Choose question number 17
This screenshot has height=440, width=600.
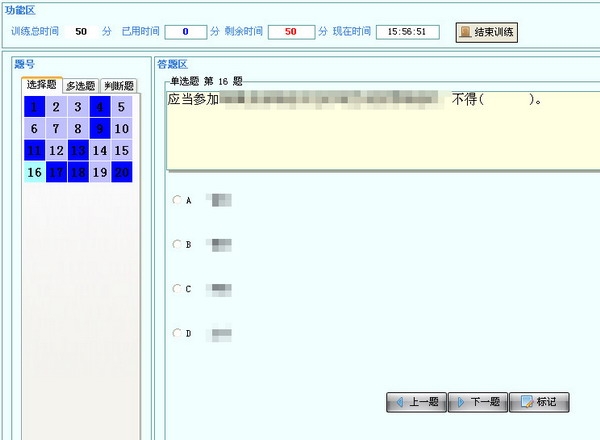point(56,172)
